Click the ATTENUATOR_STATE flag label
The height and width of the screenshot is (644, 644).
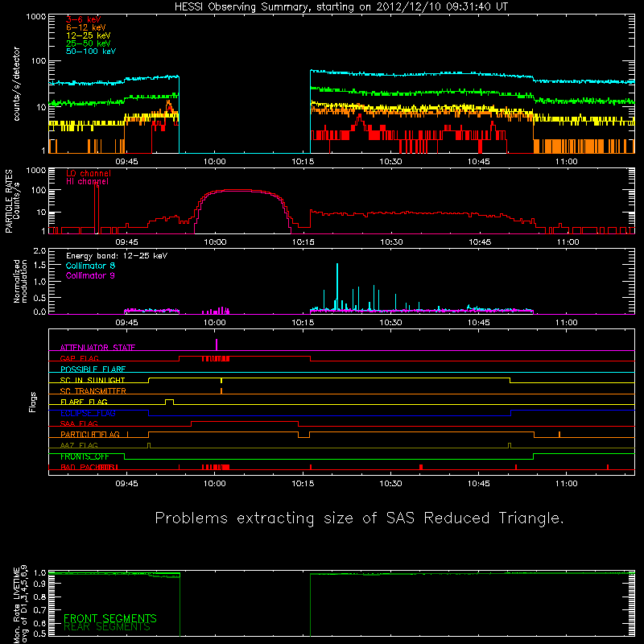pos(97,348)
